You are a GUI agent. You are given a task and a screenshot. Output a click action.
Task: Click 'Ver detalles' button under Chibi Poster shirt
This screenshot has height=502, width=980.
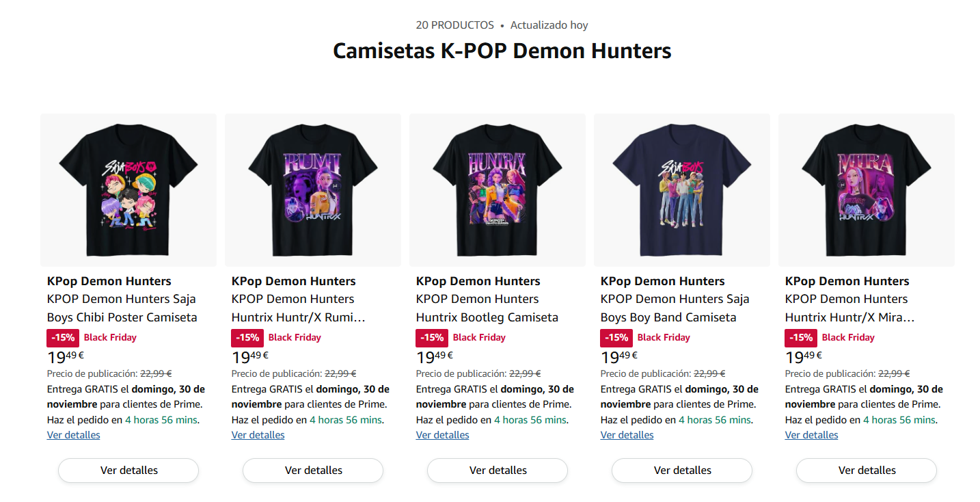pos(128,471)
